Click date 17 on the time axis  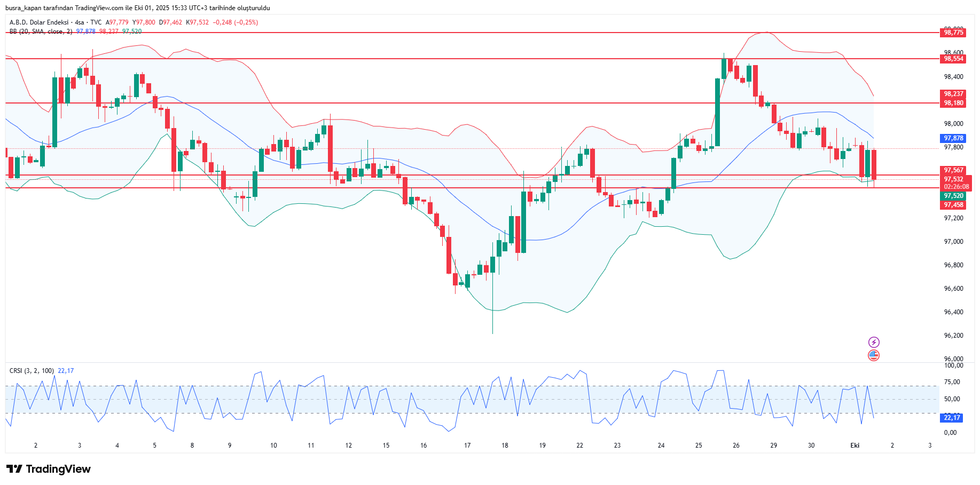(467, 446)
